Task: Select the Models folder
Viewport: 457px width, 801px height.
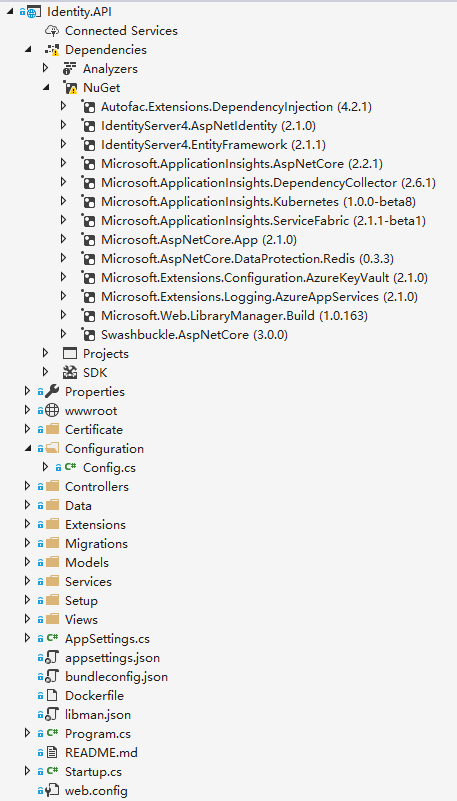Action: 87,562
